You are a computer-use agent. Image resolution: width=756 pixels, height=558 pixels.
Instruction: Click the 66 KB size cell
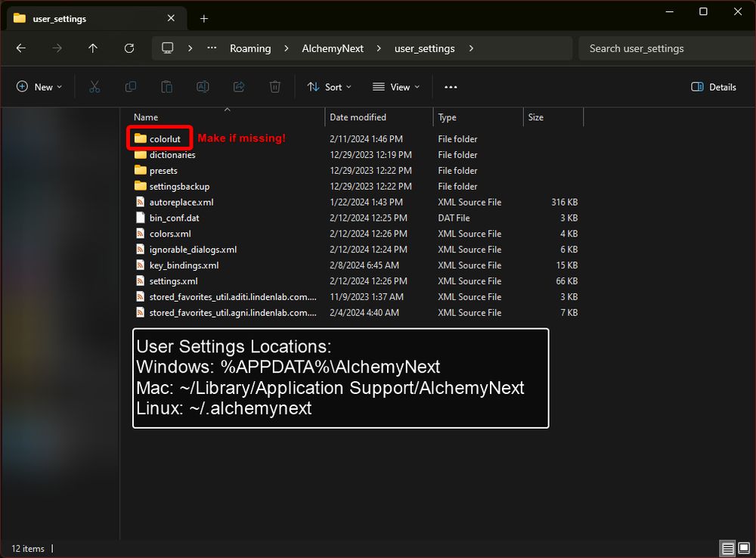566,281
